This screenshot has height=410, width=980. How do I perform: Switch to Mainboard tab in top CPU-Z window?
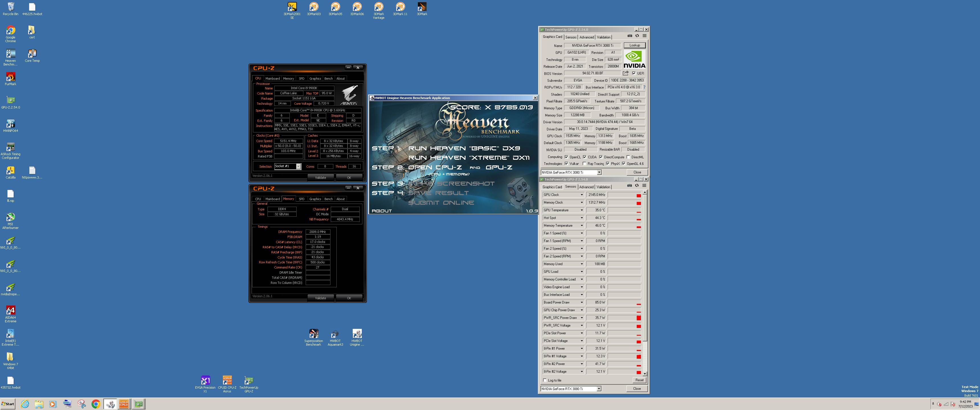(x=272, y=79)
